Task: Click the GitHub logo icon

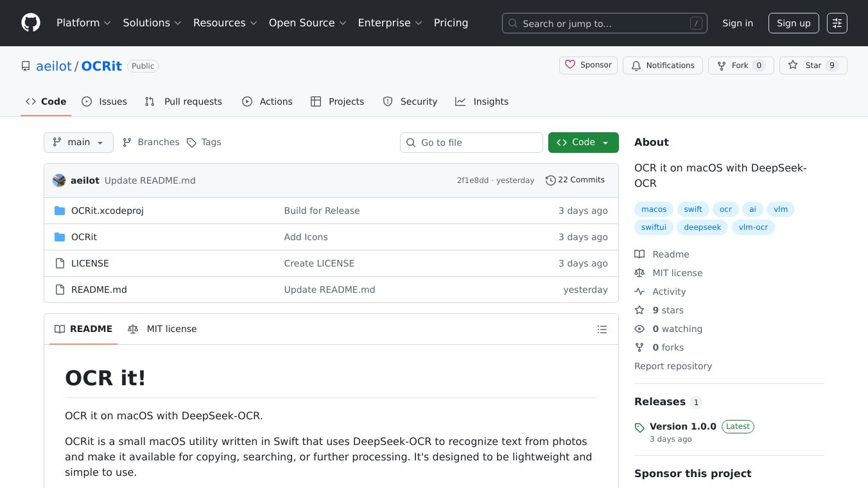Action: point(31,23)
